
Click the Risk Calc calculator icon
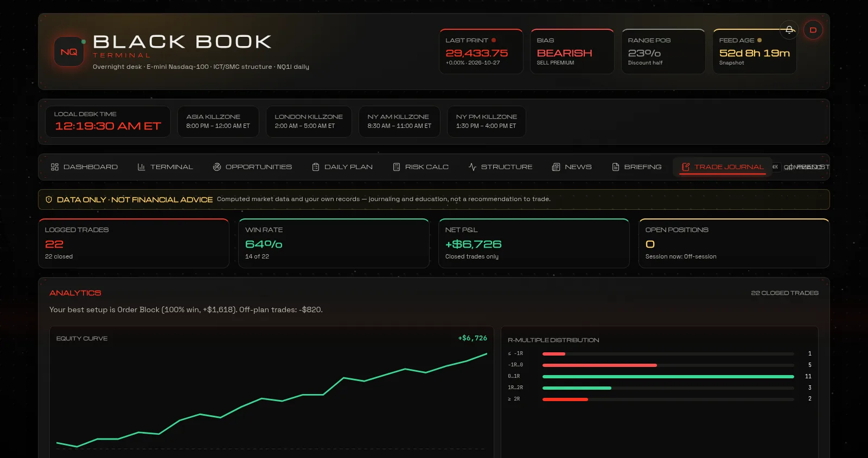coord(397,167)
